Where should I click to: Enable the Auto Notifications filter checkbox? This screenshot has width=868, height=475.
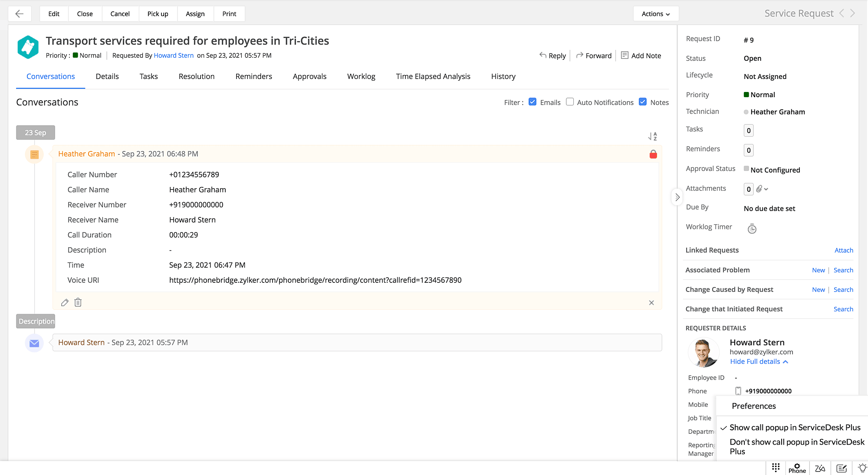click(x=570, y=102)
